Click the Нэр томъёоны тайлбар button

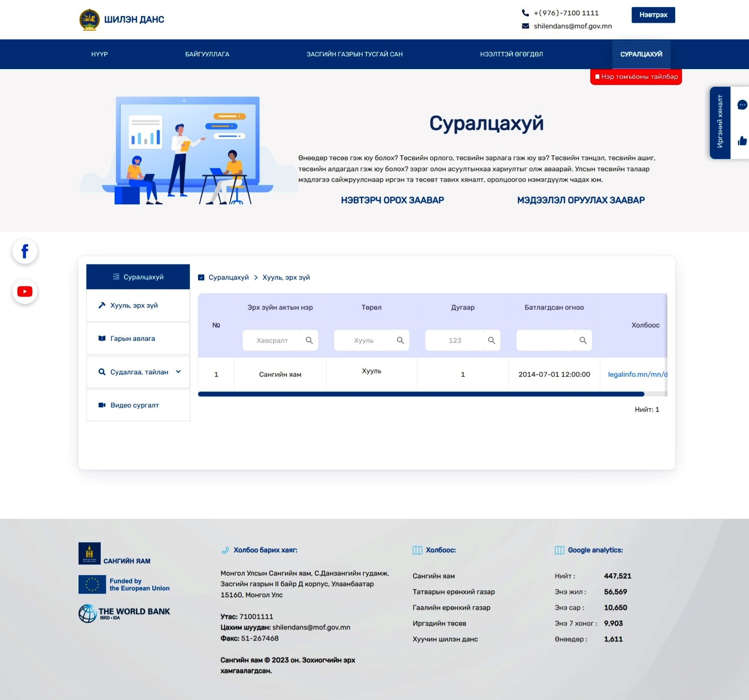636,77
